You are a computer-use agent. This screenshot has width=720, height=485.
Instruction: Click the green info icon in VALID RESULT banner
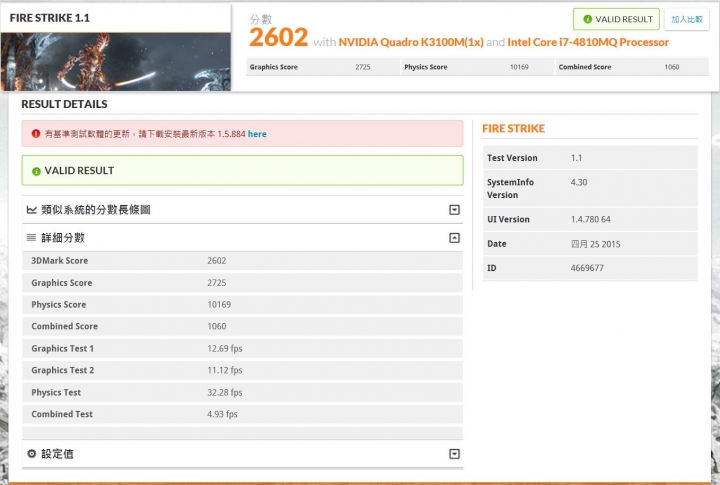click(36, 171)
